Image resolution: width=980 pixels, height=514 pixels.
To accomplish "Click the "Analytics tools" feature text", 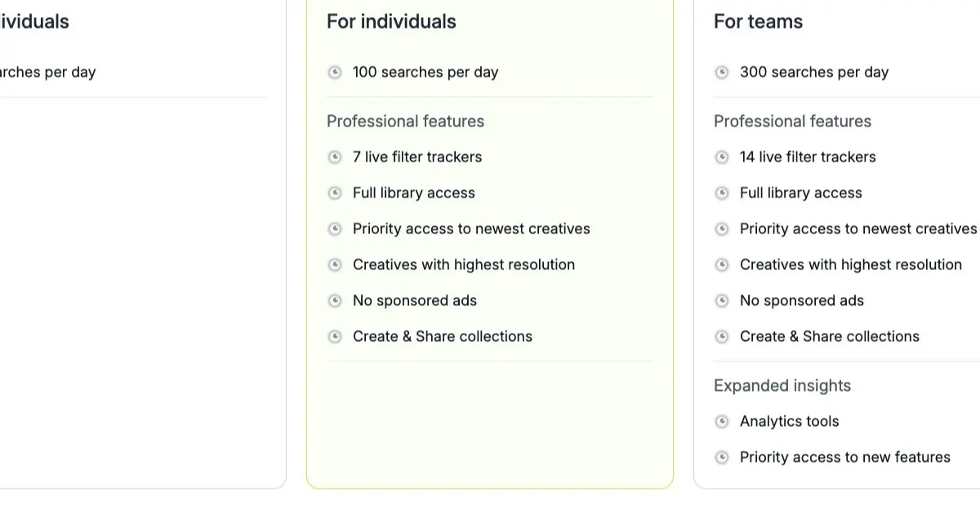I will [789, 421].
